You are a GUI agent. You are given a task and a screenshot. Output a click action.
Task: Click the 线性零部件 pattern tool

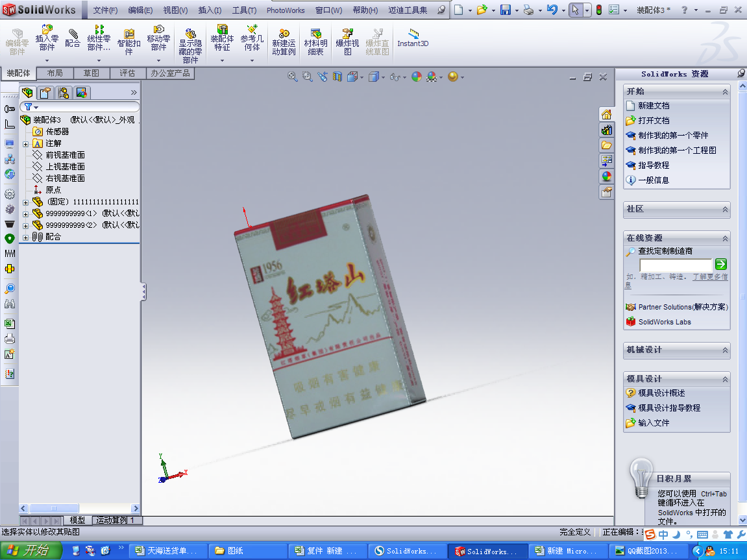99,39
